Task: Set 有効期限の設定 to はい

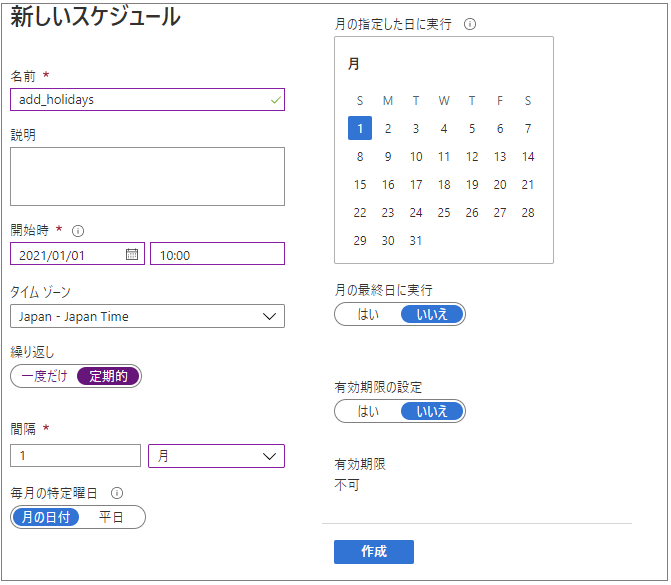Action: pos(368,411)
